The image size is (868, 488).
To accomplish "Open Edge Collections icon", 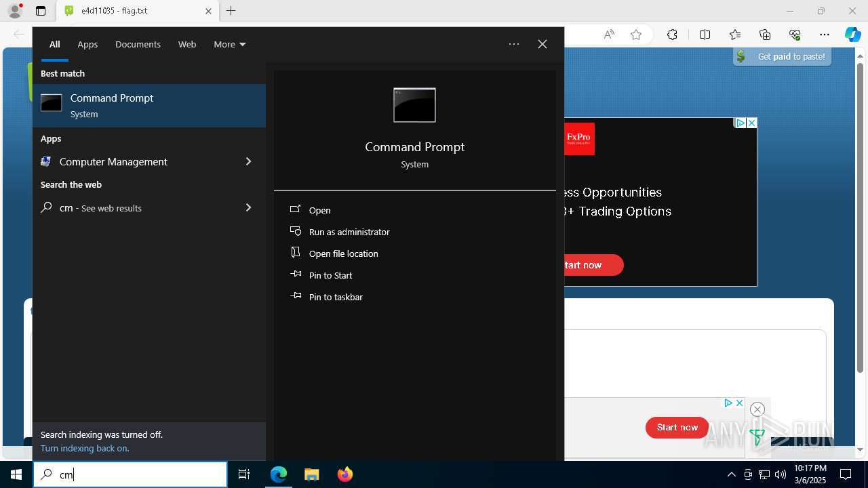I will point(765,35).
